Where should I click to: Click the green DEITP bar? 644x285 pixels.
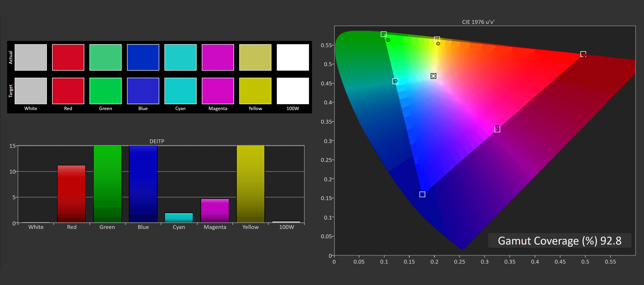pyautogui.click(x=107, y=184)
